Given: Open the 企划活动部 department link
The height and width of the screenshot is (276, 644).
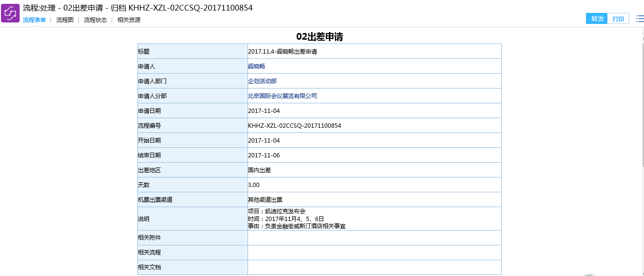Looking at the screenshot, I should click(x=262, y=81).
